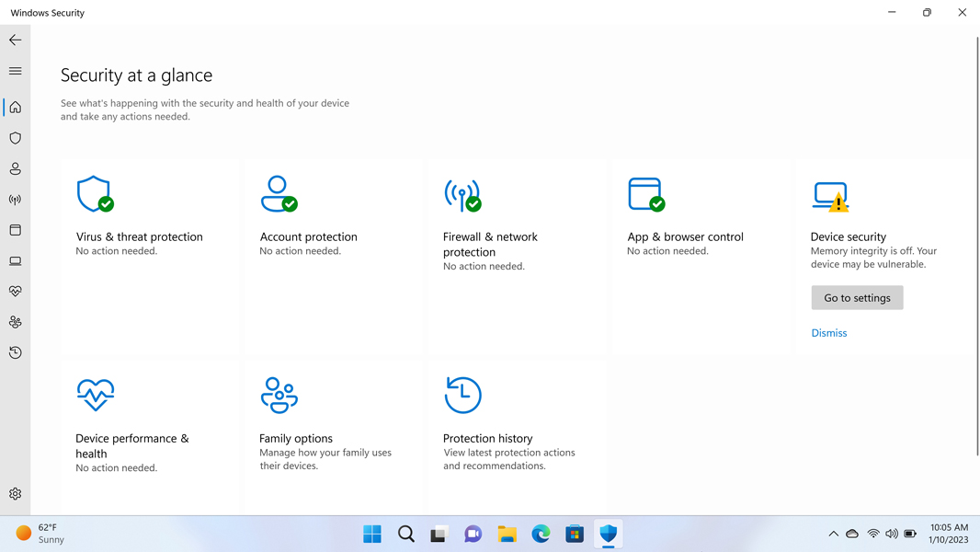This screenshot has height=552, width=980.
Task: Select Device security laptop icon in sidebar
Action: point(15,260)
